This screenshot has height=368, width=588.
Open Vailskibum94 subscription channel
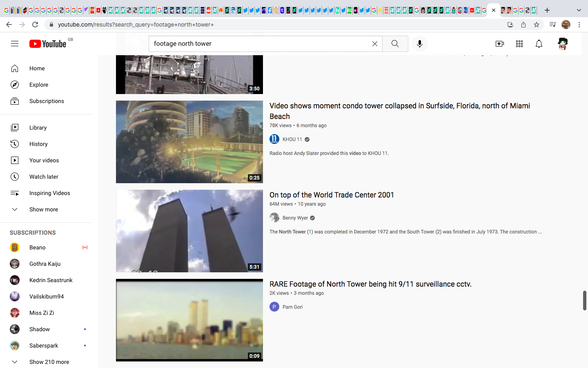click(x=46, y=296)
